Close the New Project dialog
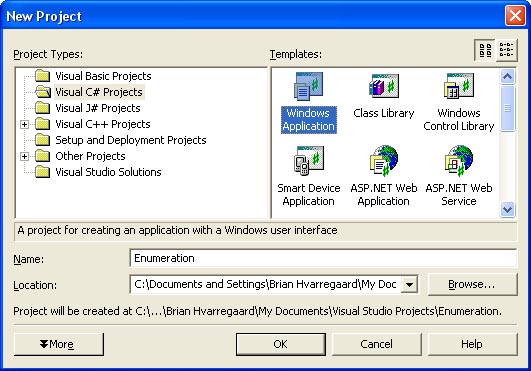The image size is (531, 371). [515, 16]
